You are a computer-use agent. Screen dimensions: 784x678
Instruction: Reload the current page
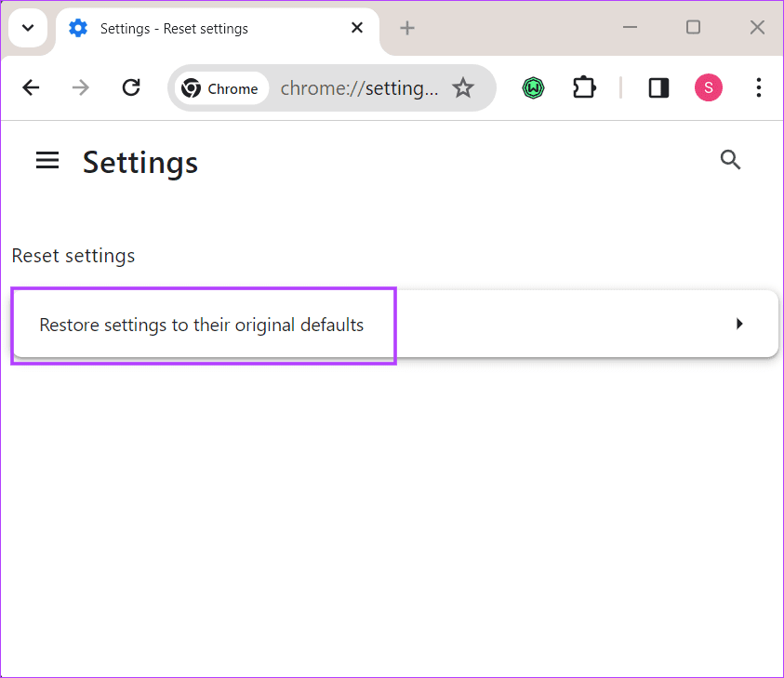[x=131, y=87]
